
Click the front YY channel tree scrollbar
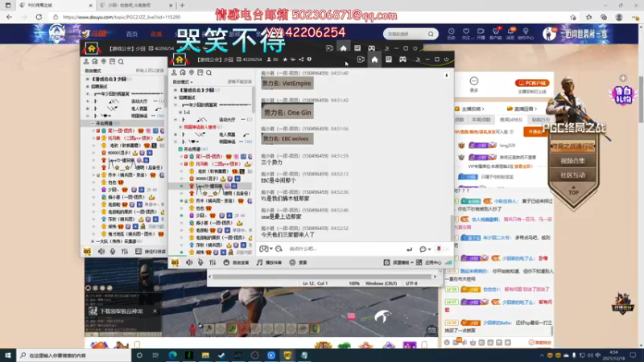point(254,101)
